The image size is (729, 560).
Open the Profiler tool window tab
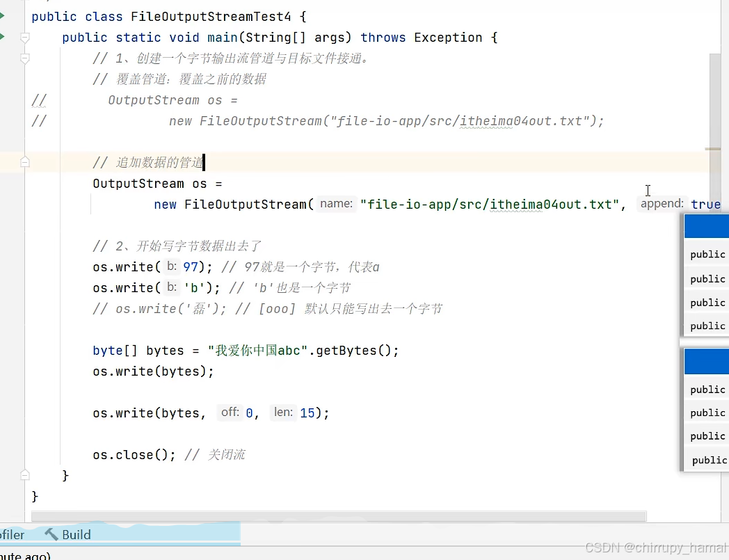[12, 534]
